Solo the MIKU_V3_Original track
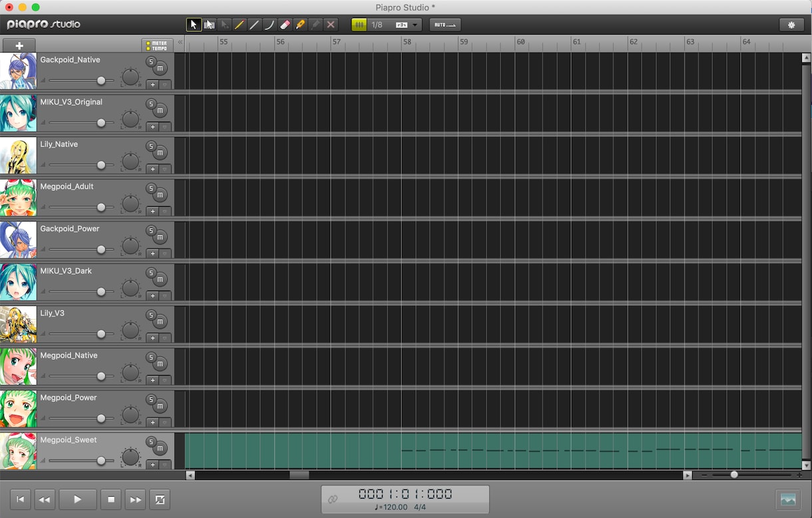 tap(151, 104)
